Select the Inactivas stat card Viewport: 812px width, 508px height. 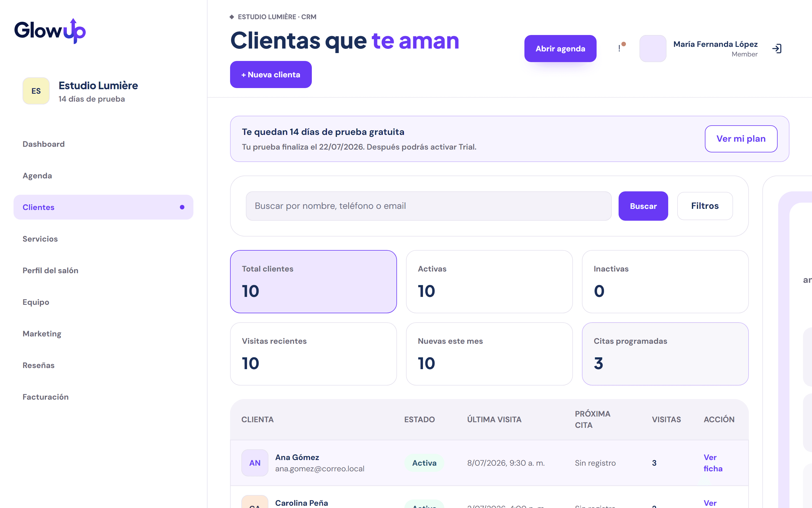(x=665, y=282)
